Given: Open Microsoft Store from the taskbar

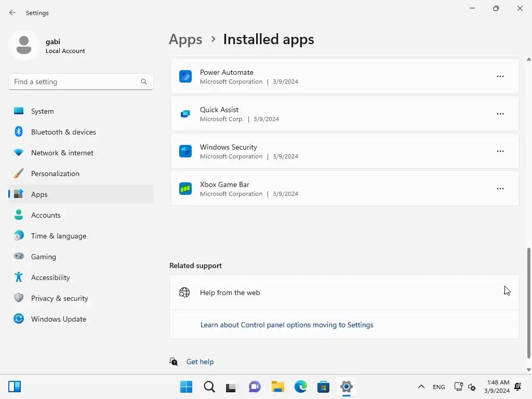Looking at the screenshot, I should coord(323,387).
